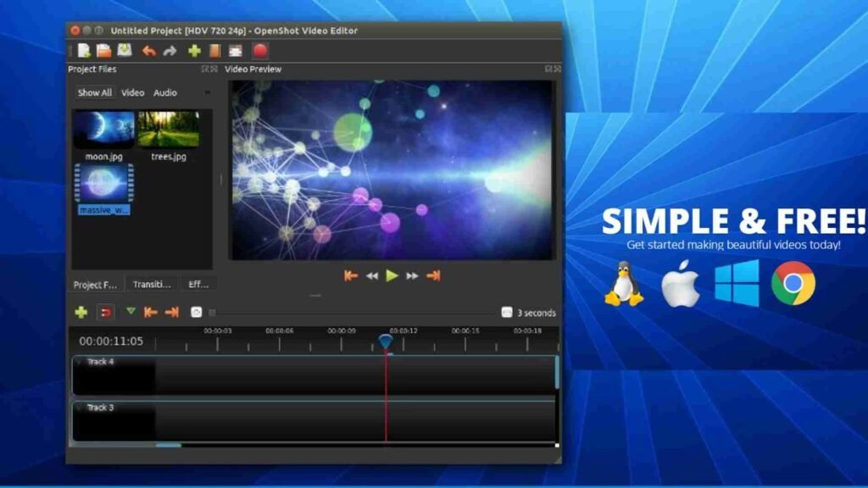The image size is (868, 488).
Task: Filter project files by Audio
Action: click(165, 93)
